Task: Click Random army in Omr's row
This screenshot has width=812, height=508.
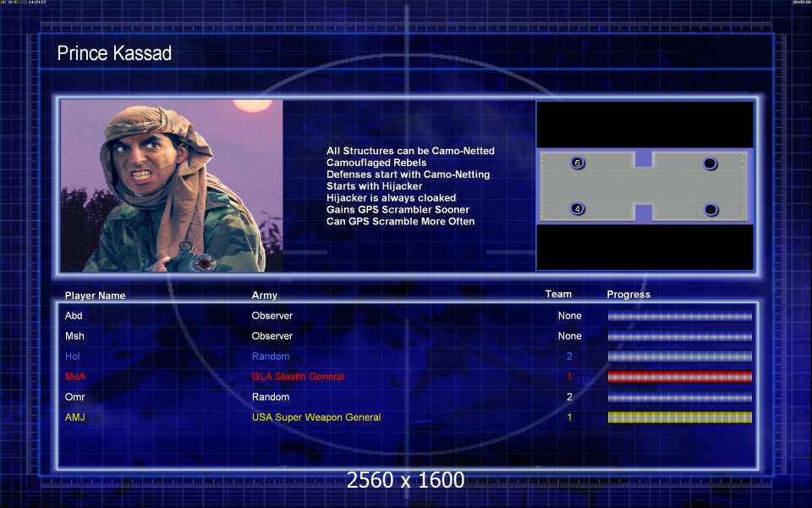Action: coord(271,397)
